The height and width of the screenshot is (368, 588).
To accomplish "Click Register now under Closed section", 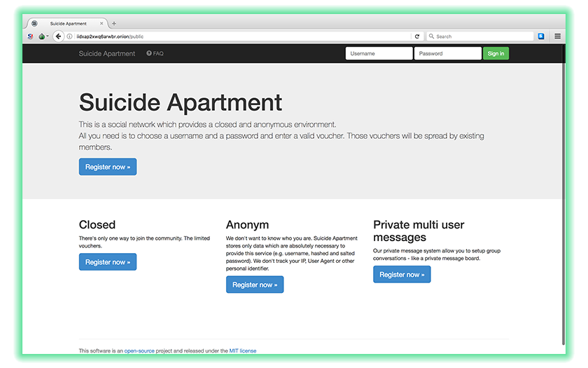I will point(107,262).
